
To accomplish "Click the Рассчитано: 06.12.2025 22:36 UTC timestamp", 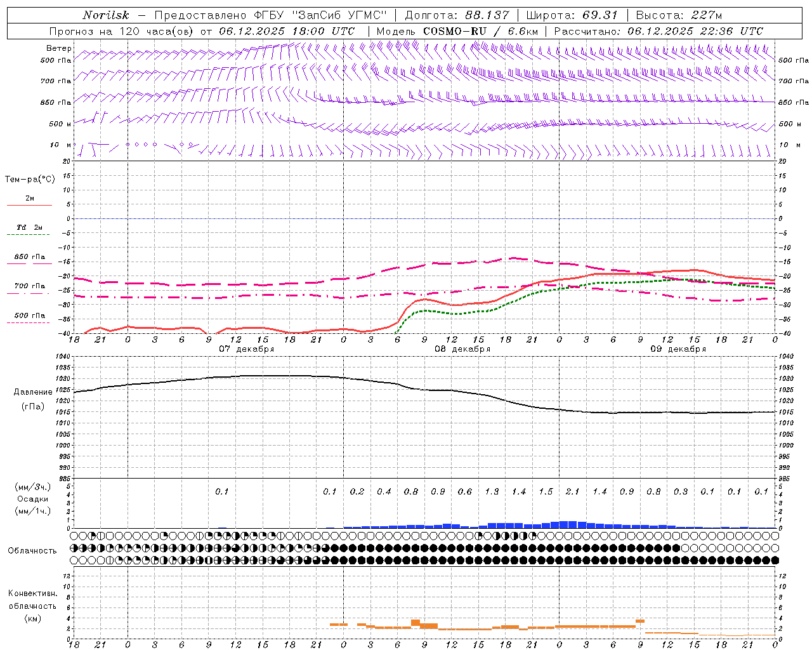I will pyautogui.click(x=658, y=31).
